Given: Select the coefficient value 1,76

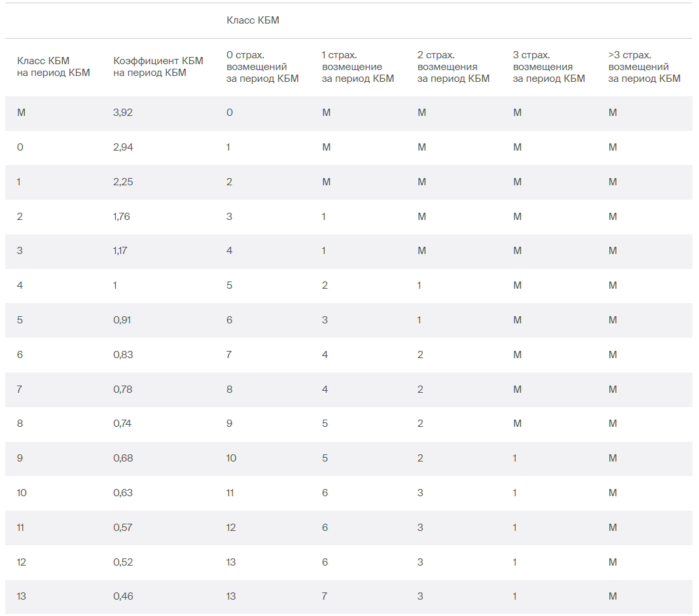Looking at the screenshot, I should (122, 217).
